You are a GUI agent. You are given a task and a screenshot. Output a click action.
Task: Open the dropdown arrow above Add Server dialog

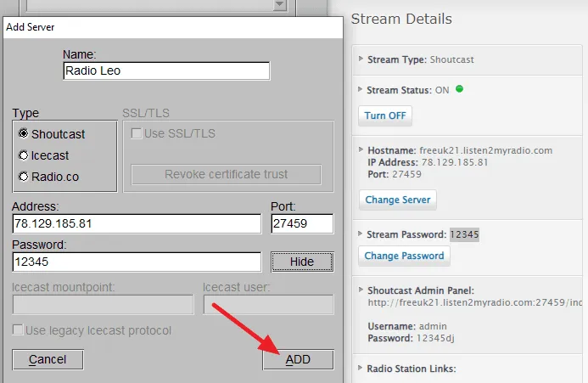[x=280, y=5]
